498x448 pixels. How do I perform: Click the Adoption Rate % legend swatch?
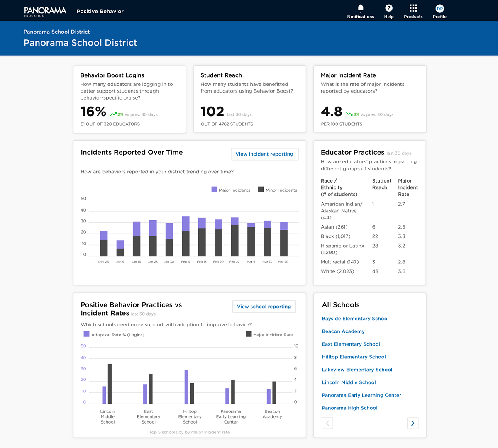[86, 334]
